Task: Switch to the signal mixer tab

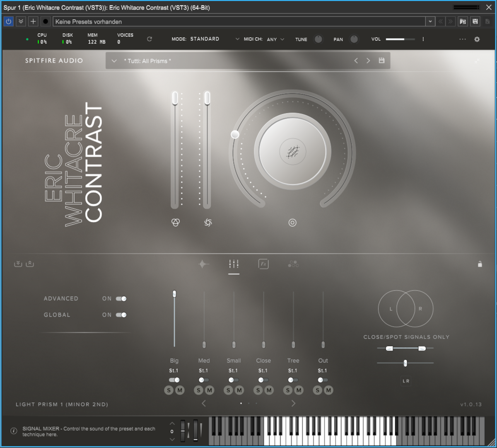Action: pyautogui.click(x=234, y=264)
